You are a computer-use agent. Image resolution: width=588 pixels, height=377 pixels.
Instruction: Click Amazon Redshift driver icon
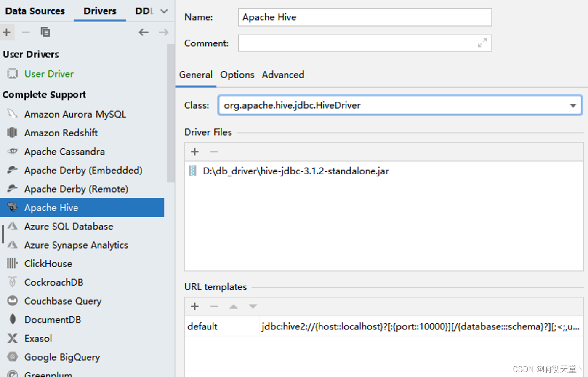(x=13, y=133)
